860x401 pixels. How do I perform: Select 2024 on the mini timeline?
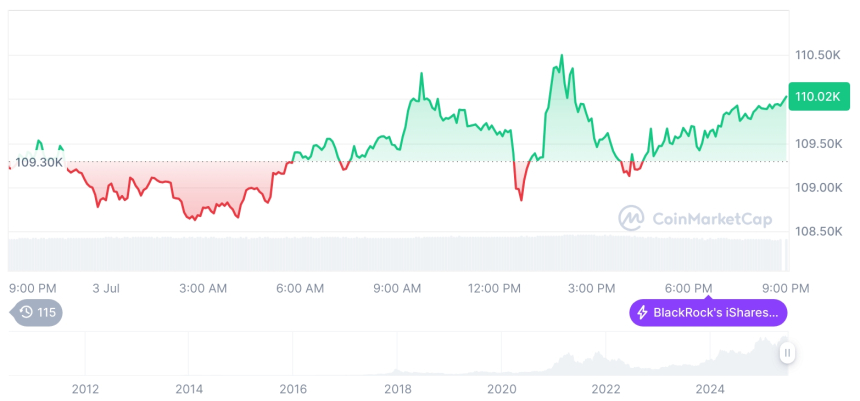point(709,388)
